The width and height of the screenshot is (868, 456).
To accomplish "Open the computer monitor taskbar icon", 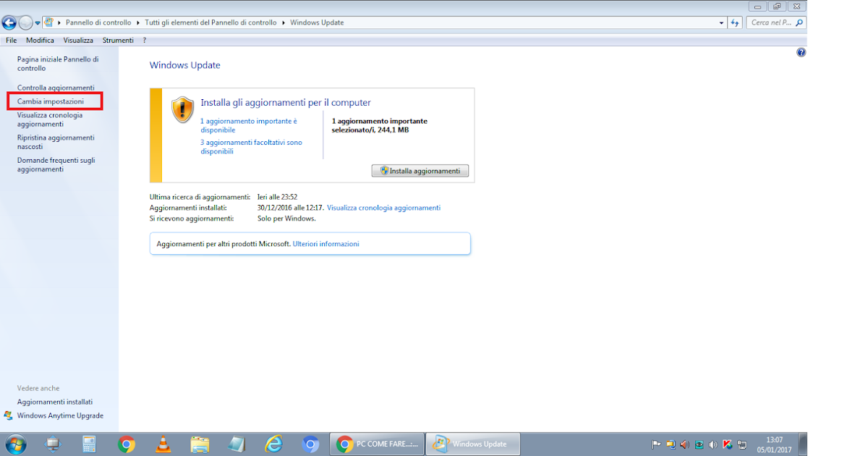I will (x=53, y=444).
